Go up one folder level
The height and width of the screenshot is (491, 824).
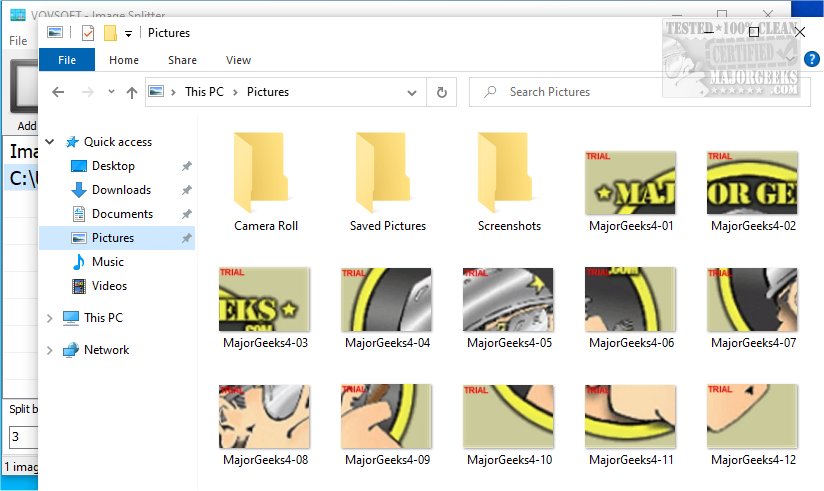tap(131, 93)
